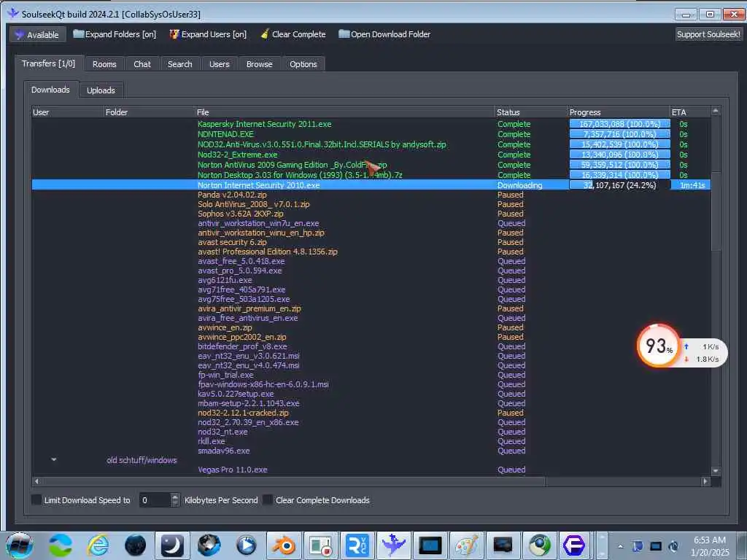Click the Available status button
Screen dimensions: 747x560
37,35
